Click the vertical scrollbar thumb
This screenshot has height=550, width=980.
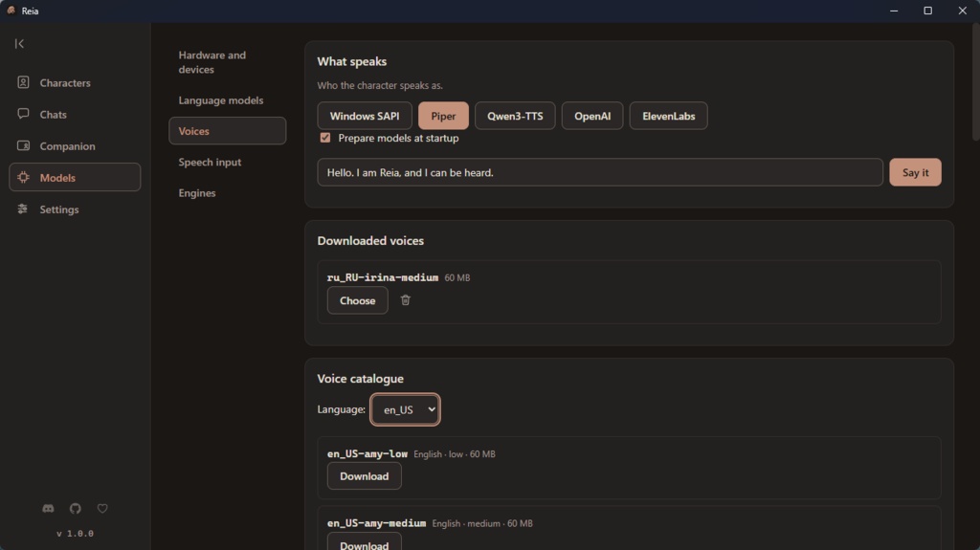[975, 81]
